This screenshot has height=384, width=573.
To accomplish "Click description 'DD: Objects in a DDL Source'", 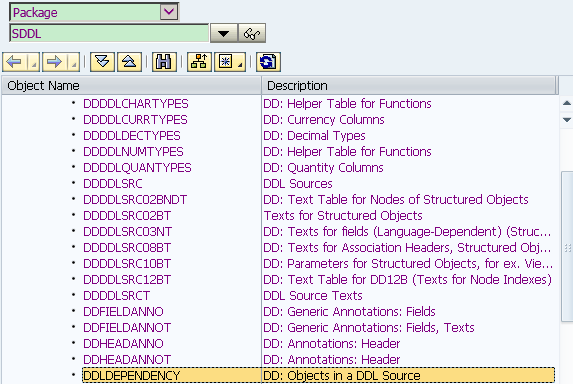I will click(x=342, y=376).
